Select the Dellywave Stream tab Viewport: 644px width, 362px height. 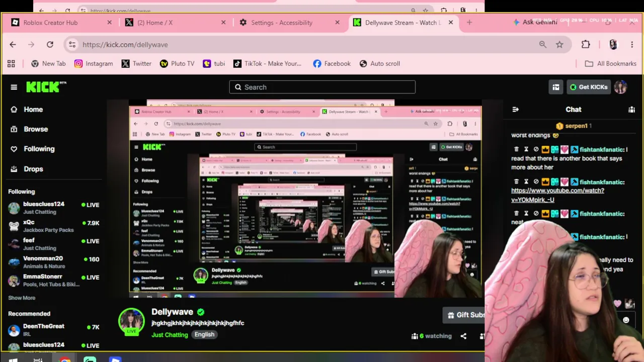pyautogui.click(x=403, y=23)
